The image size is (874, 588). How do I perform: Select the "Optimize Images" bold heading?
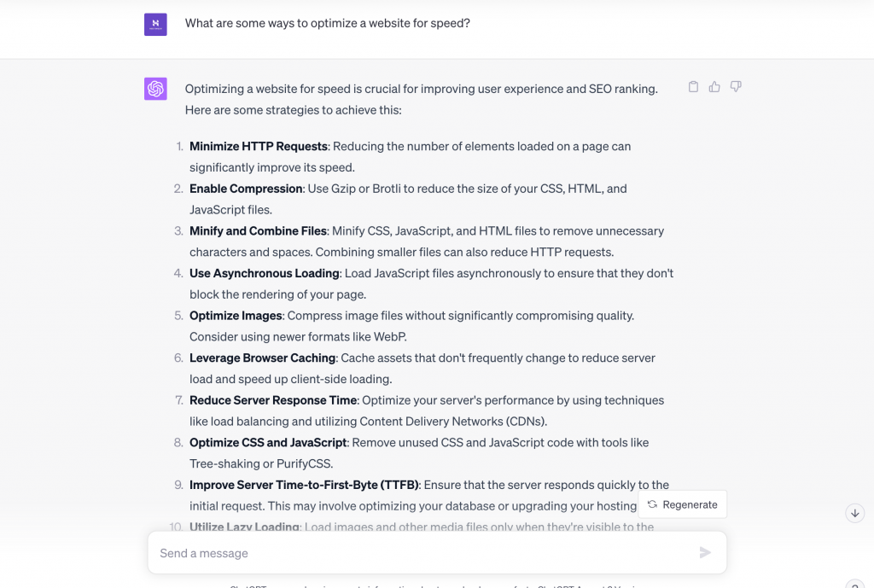pos(236,316)
